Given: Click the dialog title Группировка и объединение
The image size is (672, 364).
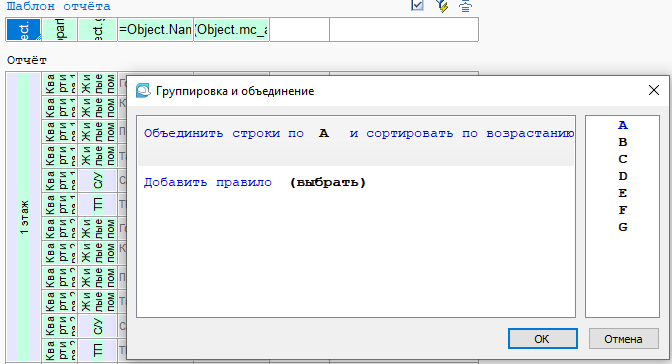Looking at the screenshot, I should click(x=235, y=91).
